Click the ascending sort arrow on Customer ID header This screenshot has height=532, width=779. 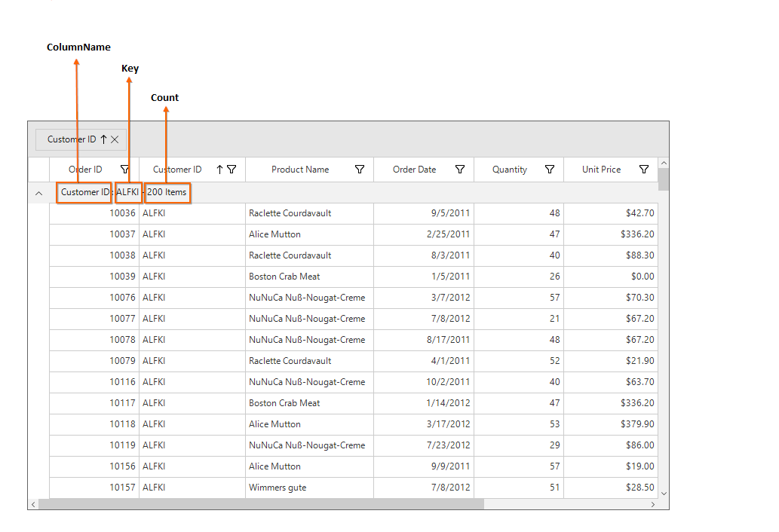coord(218,169)
